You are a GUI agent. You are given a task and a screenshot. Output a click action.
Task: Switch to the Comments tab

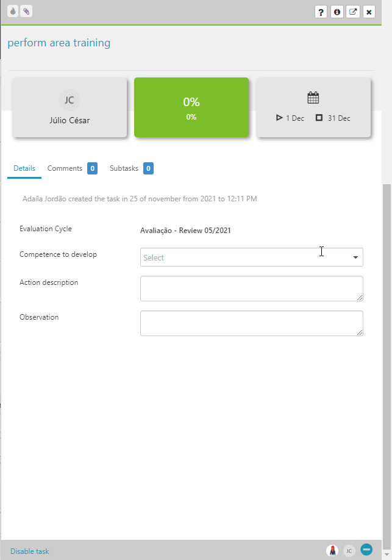[x=65, y=168]
